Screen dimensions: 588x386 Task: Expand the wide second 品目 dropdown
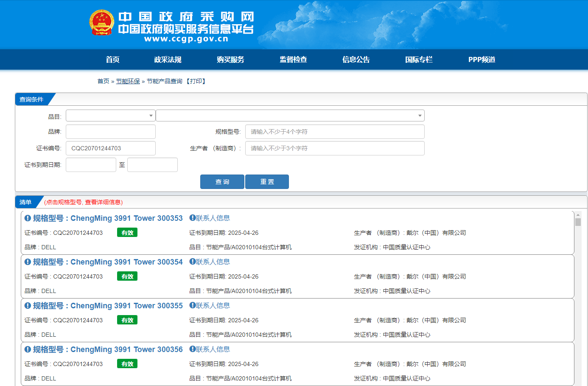pyautogui.click(x=290, y=116)
